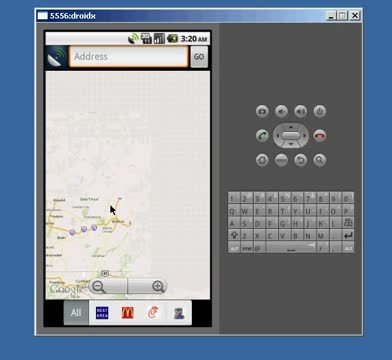Filter by McDonald's icon
Viewport: 392px width, 360px height.
tap(128, 313)
